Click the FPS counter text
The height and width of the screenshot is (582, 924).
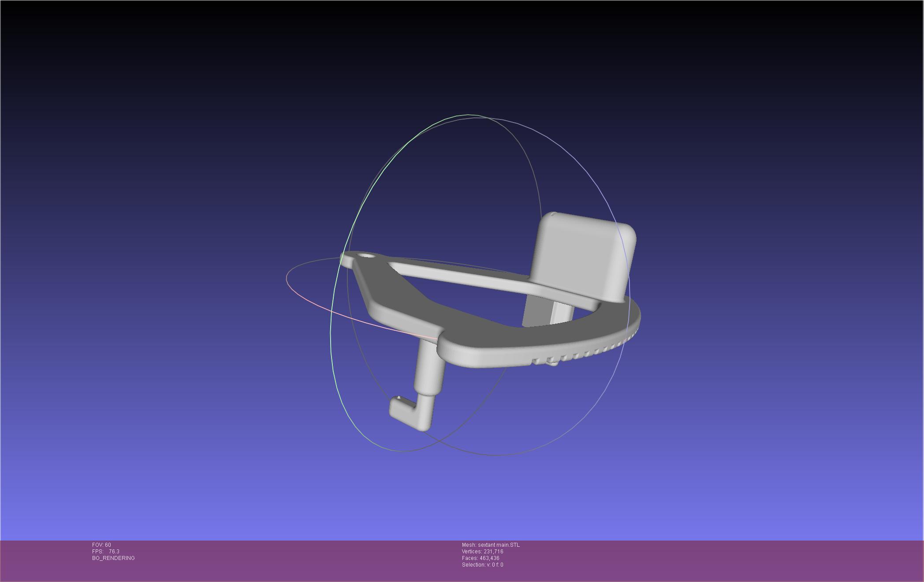tap(106, 552)
